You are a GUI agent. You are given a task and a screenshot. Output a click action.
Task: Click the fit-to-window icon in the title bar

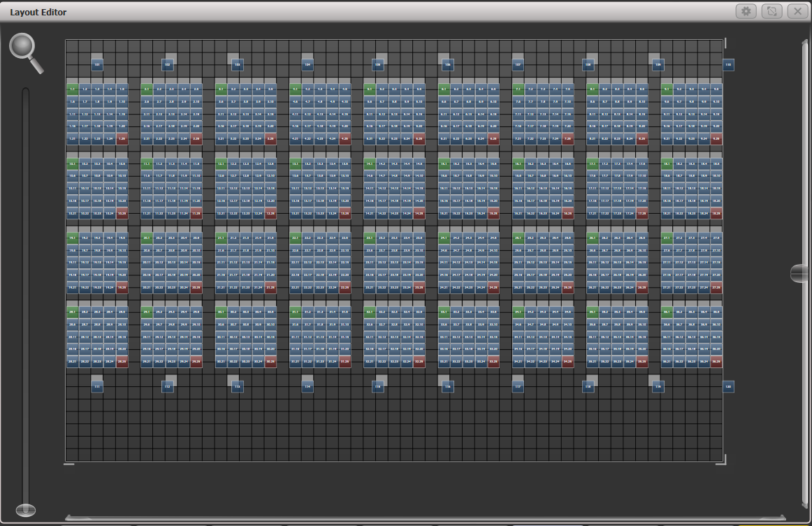point(771,11)
